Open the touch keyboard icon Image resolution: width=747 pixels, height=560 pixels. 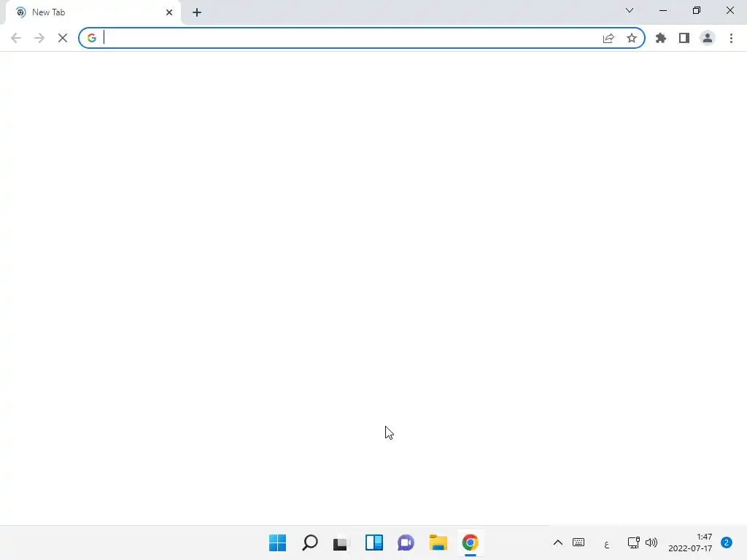[578, 542]
